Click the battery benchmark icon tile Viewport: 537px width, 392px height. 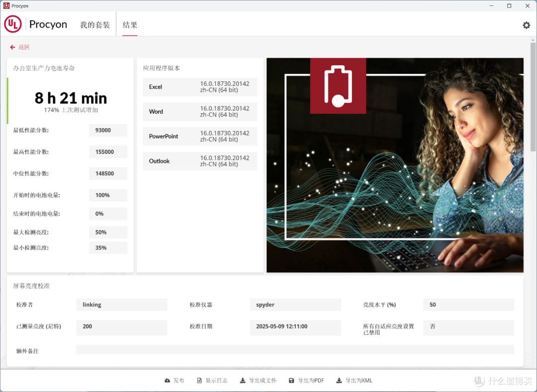(338, 86)
